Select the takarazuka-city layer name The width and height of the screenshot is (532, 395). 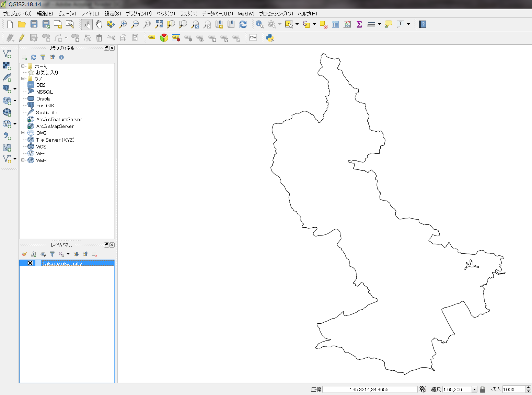coord(62,263)
